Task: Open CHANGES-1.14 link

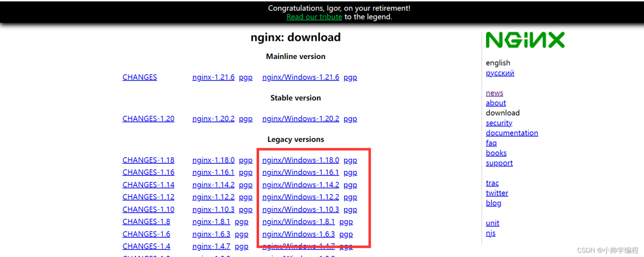Action: pos(148,185)
